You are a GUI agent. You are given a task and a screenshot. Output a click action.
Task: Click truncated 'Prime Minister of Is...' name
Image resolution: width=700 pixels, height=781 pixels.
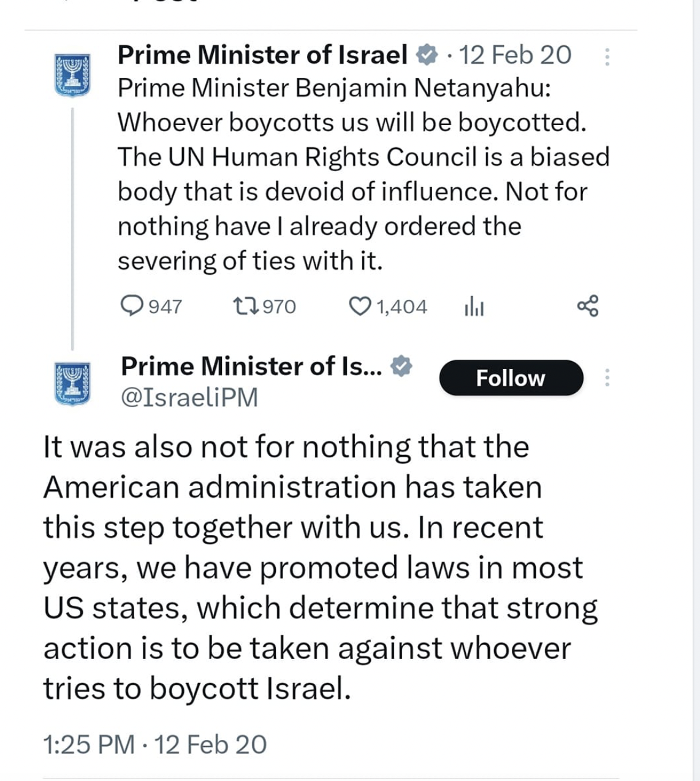click(x=251, y=367)
